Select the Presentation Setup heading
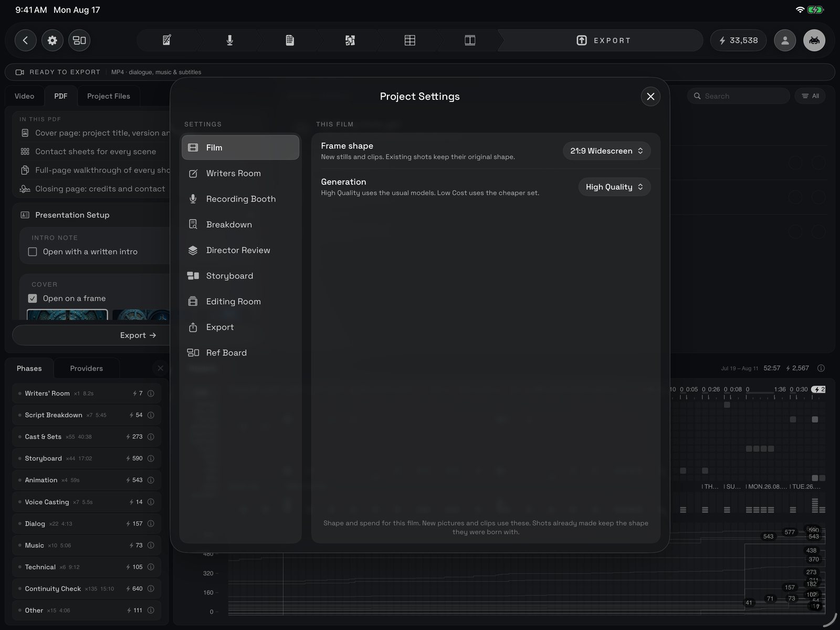 coord(72,215)
